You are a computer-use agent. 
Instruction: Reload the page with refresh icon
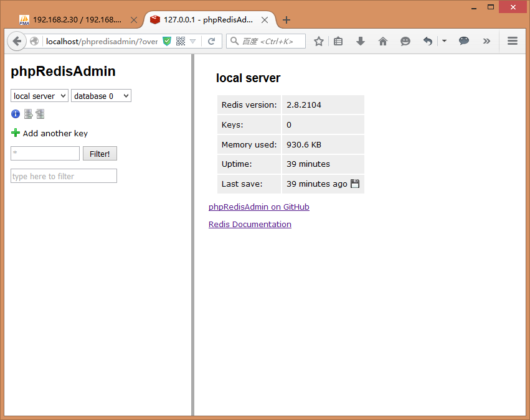(212, 41)
